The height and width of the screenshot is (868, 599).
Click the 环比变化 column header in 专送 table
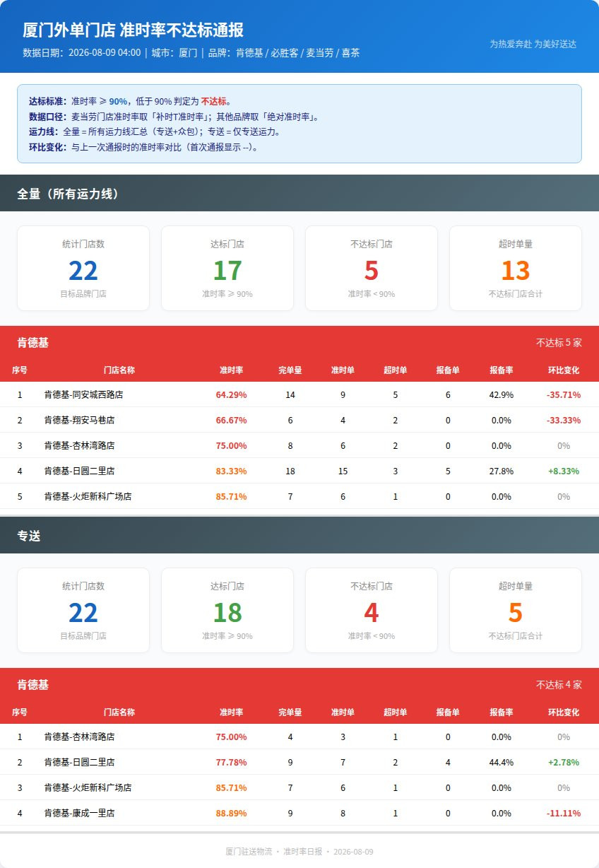(x=564, y=712)
